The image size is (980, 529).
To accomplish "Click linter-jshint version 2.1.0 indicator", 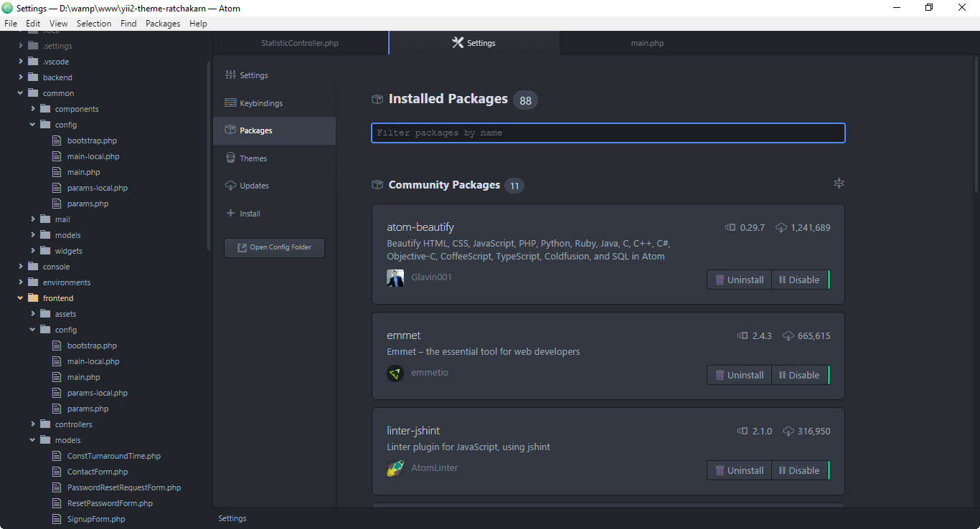I will pos(754,431).
